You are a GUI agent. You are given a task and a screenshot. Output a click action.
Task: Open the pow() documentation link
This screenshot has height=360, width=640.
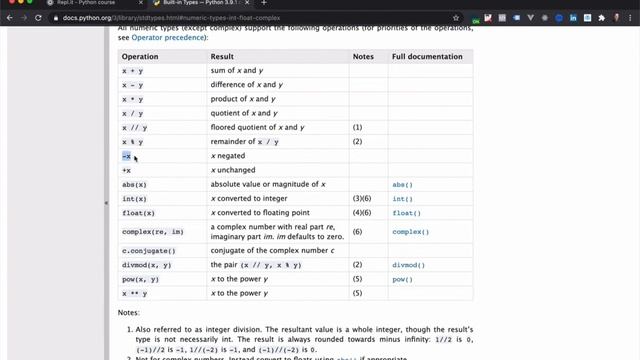(402, 280)
